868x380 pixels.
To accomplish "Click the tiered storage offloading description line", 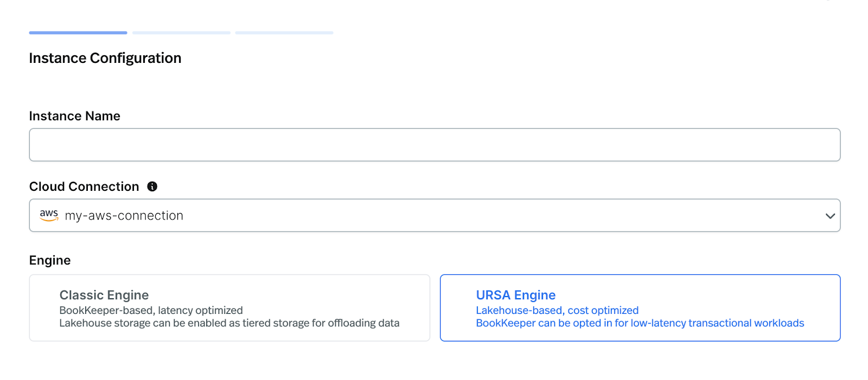I will tap(229, 323).
